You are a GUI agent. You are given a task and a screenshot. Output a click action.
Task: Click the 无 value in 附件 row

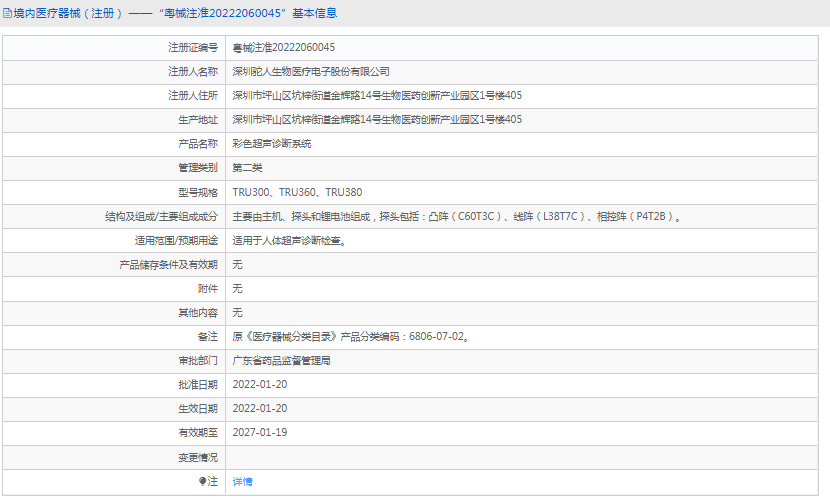pos(237,288)
